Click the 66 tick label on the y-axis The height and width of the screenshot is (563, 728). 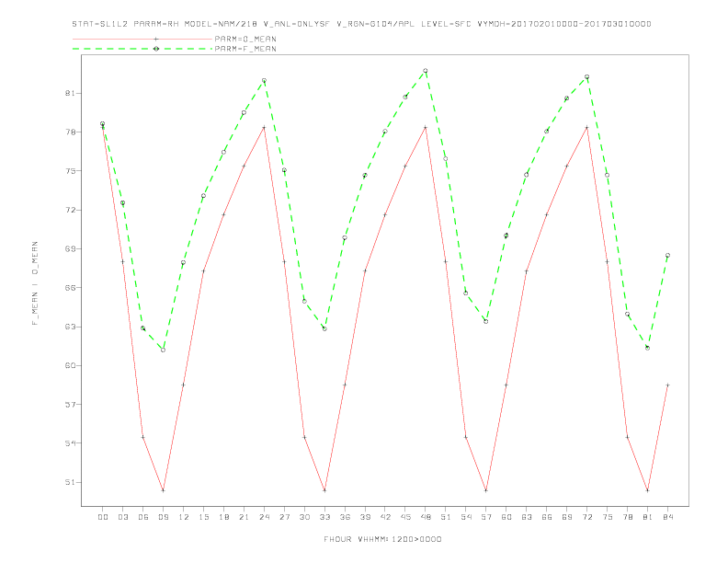point(70,288)
